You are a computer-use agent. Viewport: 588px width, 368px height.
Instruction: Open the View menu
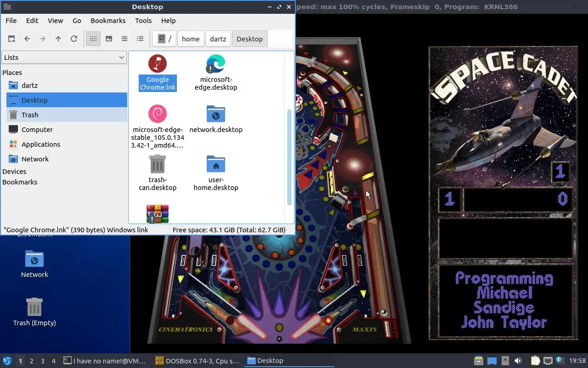coord(56,21)
